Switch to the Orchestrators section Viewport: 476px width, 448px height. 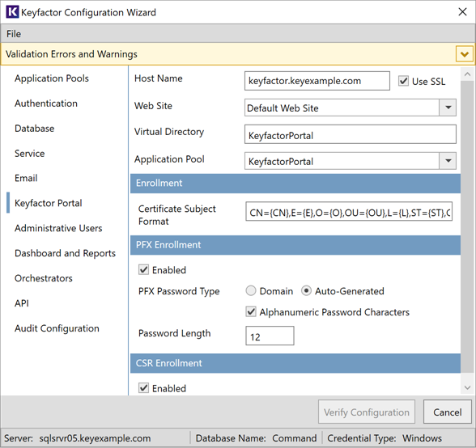(x=44, y=278)
